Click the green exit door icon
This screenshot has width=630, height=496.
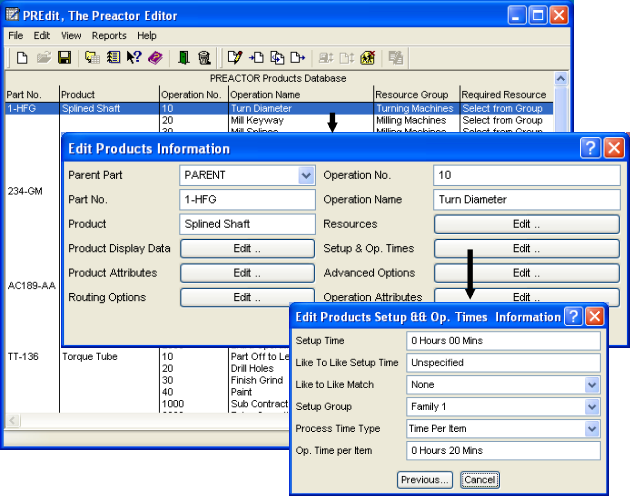pyautogui.click(x=184, y=58)
